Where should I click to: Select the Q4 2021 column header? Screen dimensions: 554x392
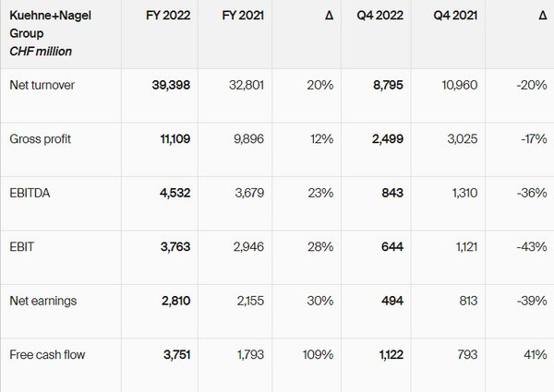coord(455,17)
